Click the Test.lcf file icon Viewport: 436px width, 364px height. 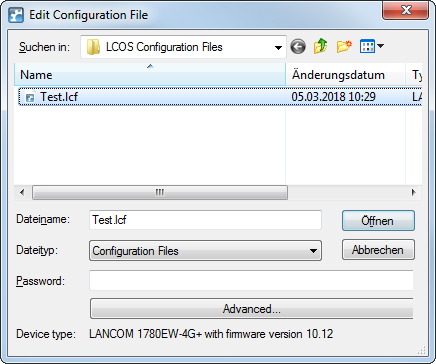[x=30, y=97]
